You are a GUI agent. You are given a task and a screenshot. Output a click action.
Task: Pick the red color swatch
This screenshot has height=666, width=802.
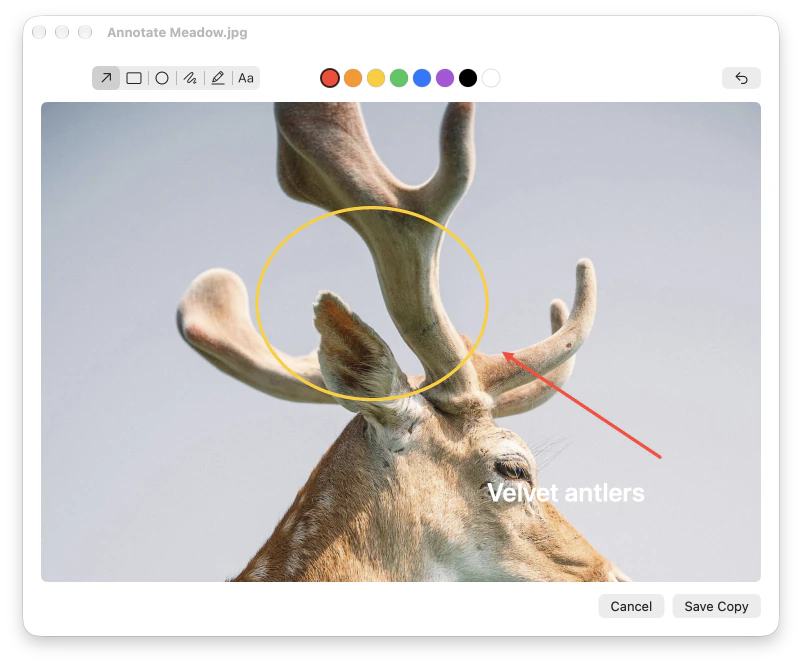point(330,78)
